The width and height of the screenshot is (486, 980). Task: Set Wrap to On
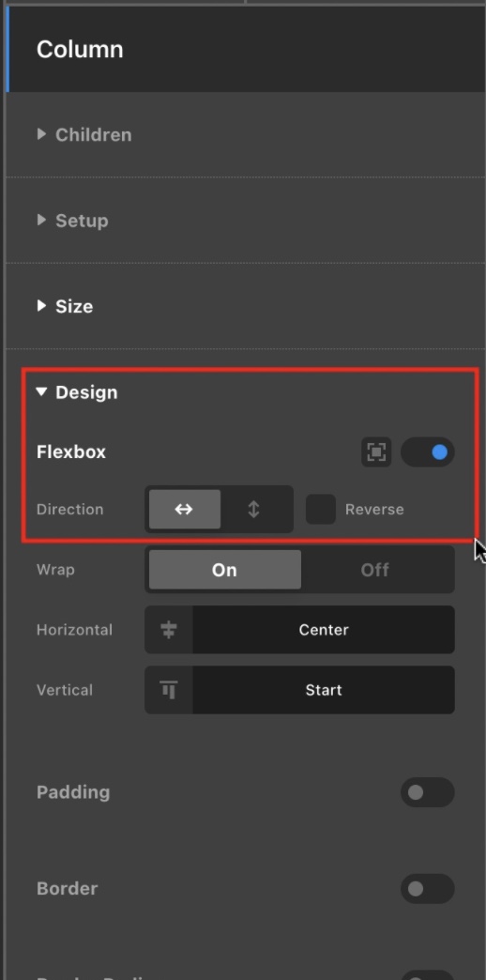pos(225,570)
